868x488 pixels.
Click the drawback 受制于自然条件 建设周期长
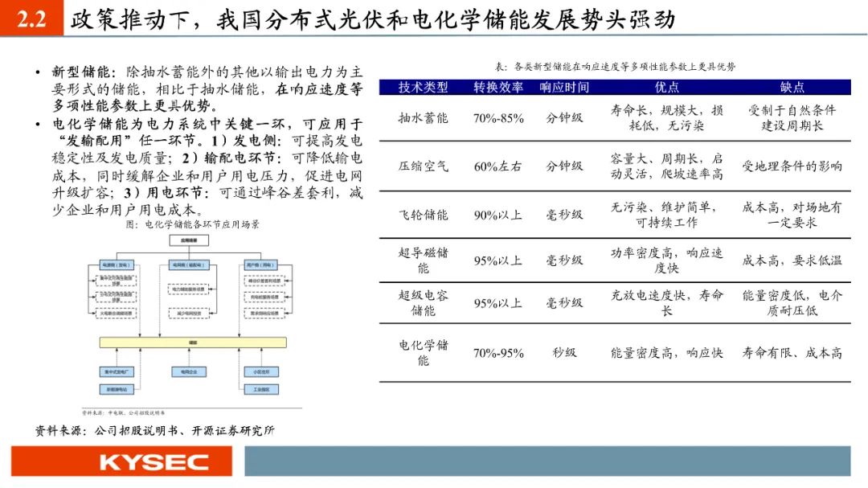(792, 118)
